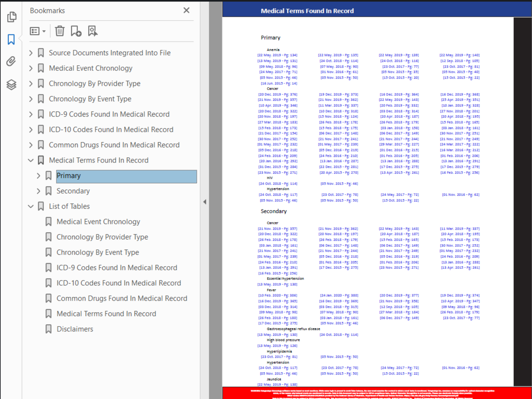Follow Fever link 10 Feb. 2020 Pg 386
532x399 pixels.
(x=278, y=295)
